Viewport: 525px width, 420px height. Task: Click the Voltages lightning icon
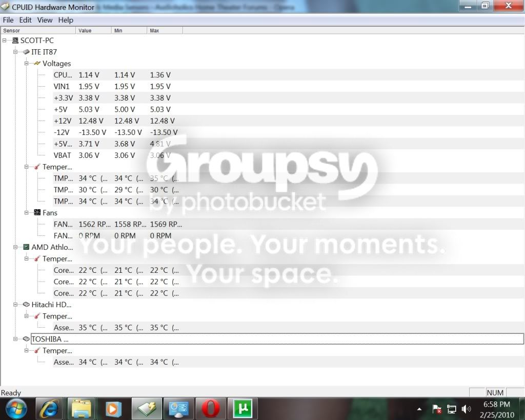[37, 63]
